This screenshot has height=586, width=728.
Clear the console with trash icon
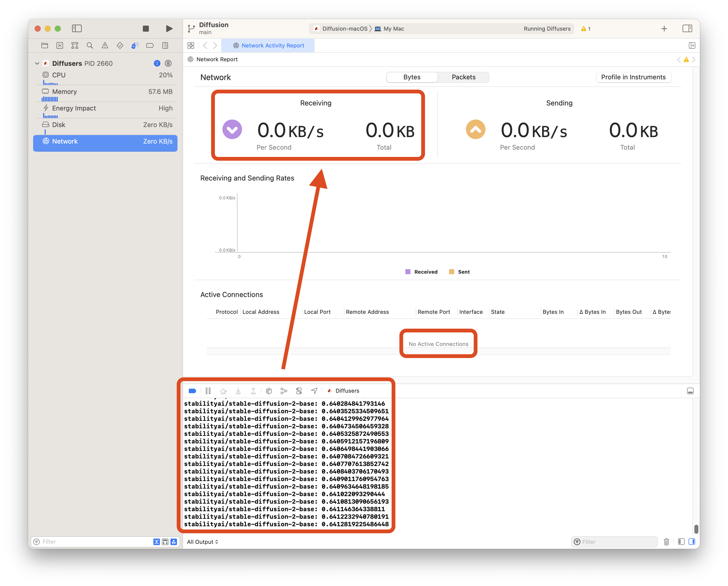[666, 542]
